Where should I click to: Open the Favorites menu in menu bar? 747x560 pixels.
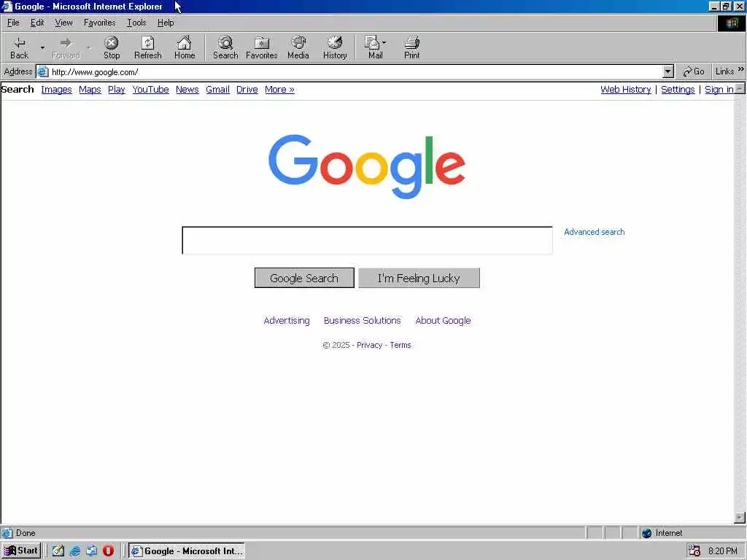click(99, 23)
